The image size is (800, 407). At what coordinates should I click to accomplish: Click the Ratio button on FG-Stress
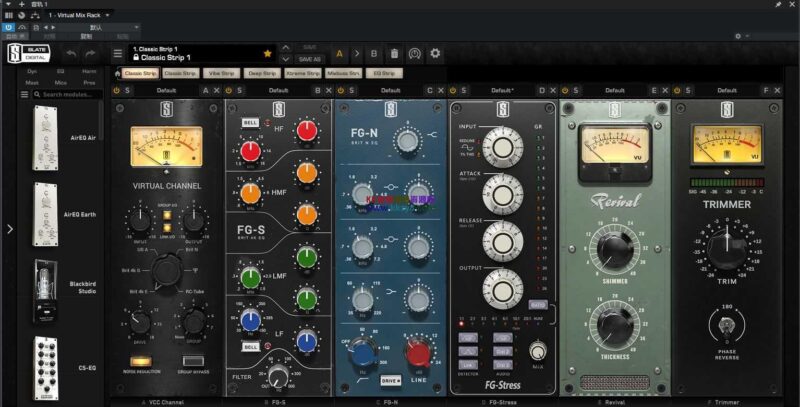point(538,304)
